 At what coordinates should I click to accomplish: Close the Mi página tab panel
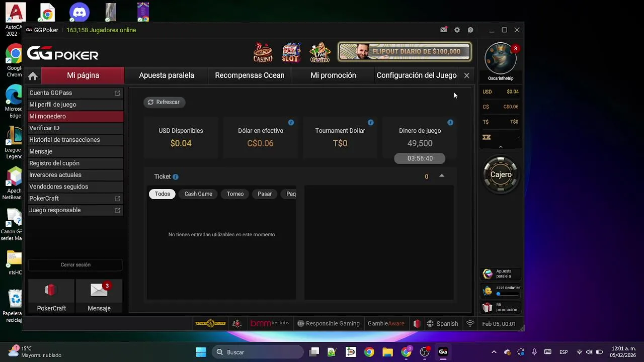(x=466, y=76)
